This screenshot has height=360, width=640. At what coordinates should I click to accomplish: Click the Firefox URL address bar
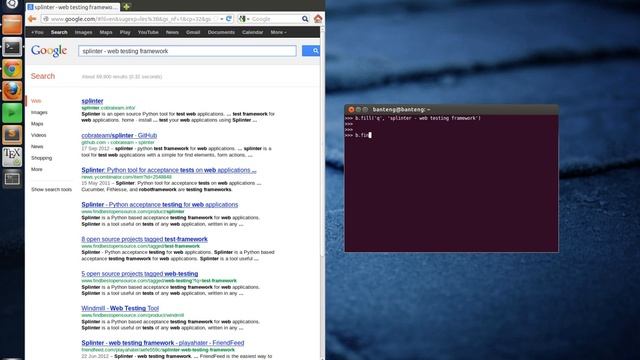tap(137, 19)
